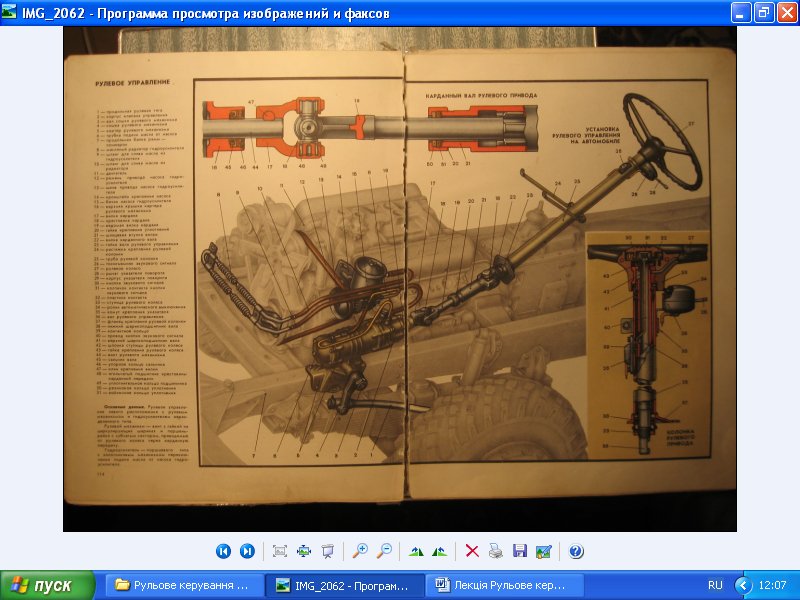Restore down the picture viewer window
This screenshot has width=800, height=600.
(x=763, y=13)
